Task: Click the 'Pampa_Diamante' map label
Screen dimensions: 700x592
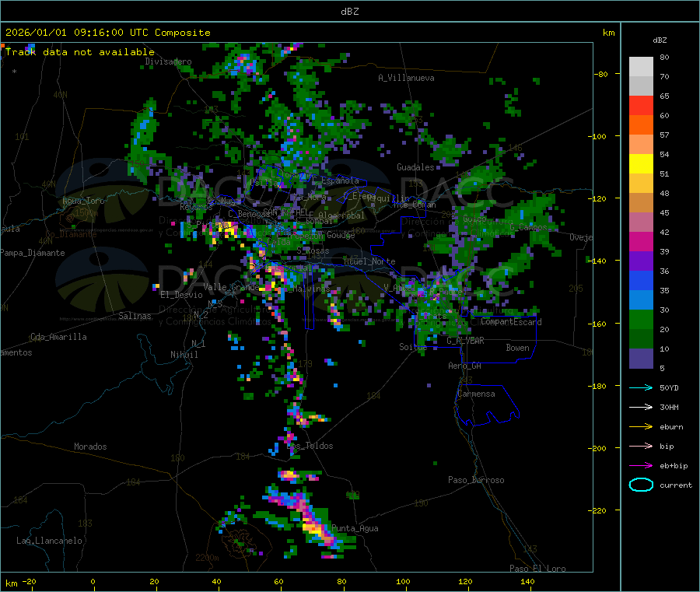Action: pos(33,253)
